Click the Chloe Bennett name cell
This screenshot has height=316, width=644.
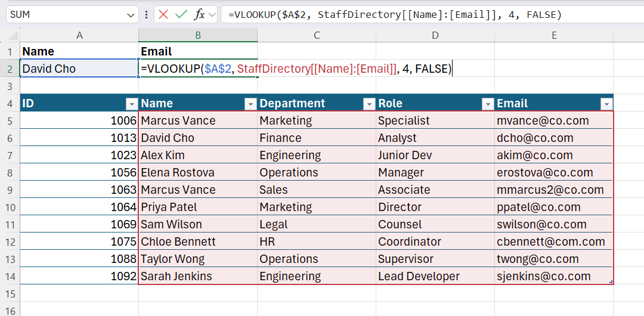198,241
